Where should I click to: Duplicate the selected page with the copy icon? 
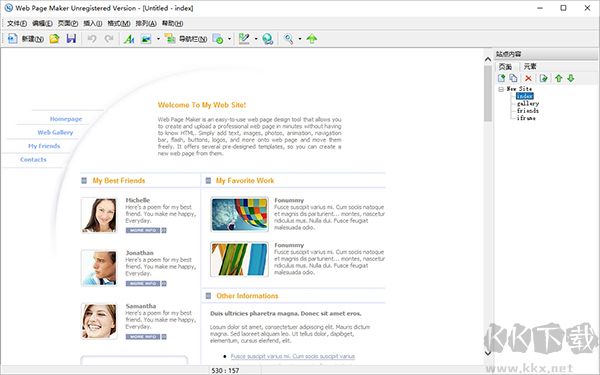click(514, 78)
